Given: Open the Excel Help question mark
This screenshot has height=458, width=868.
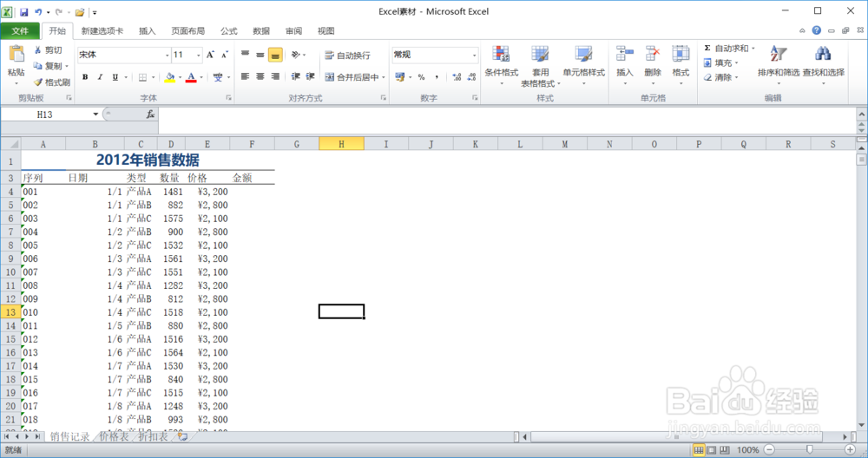Looking at the screenshot, I should [817, 30].
